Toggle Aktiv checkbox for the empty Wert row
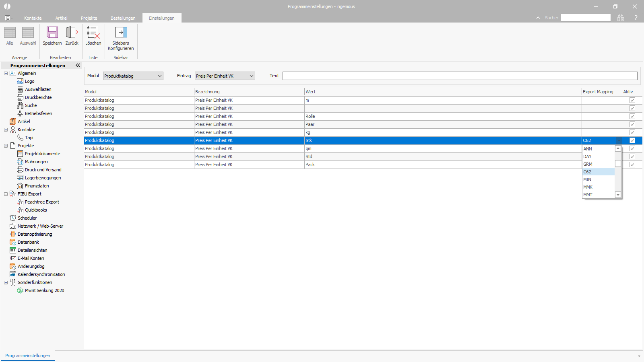 pos(632,108)
